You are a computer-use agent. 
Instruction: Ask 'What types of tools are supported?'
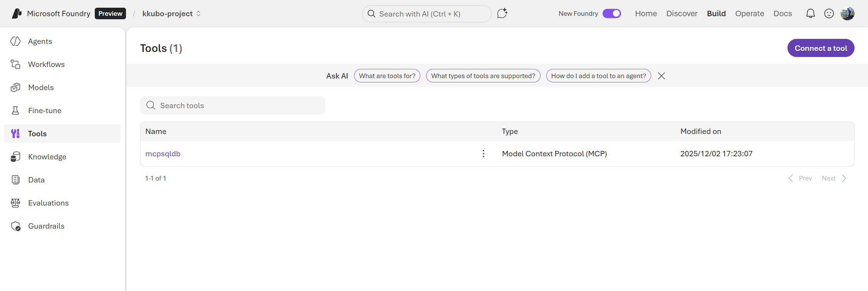click(483, 76)
